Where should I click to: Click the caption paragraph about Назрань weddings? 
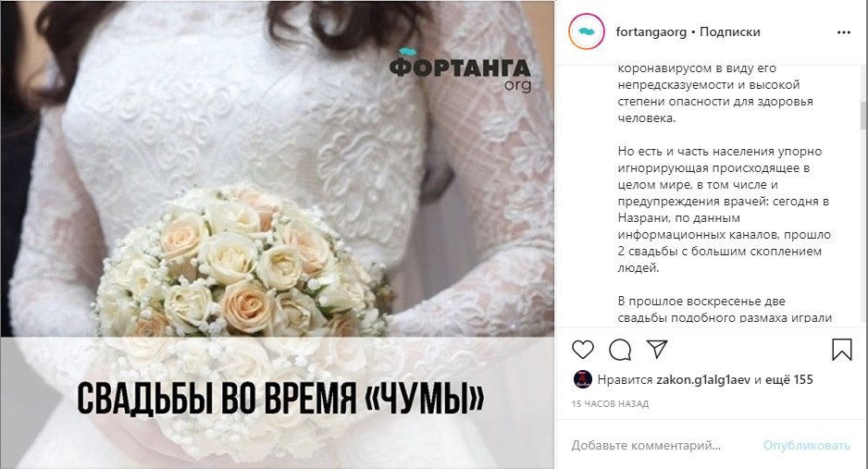coord(724,210)
